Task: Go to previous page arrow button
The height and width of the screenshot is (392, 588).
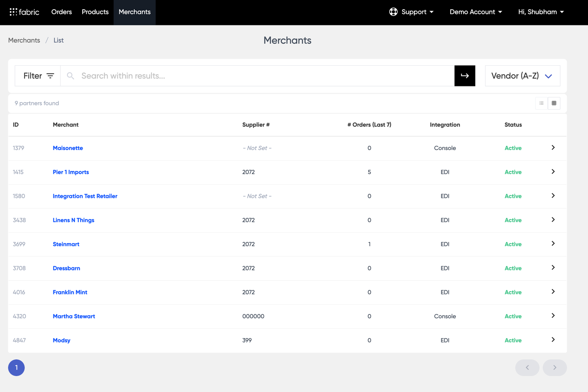Action: coord(527,367)
